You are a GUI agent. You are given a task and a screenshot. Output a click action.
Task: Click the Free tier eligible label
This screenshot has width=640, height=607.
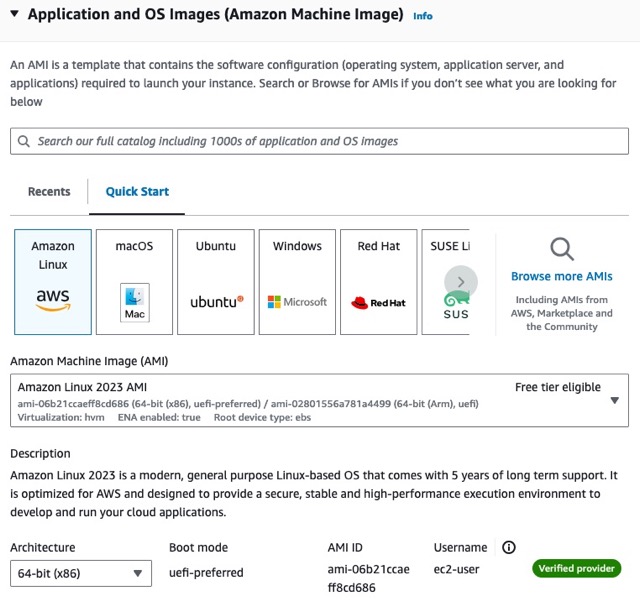pos(558,387)
